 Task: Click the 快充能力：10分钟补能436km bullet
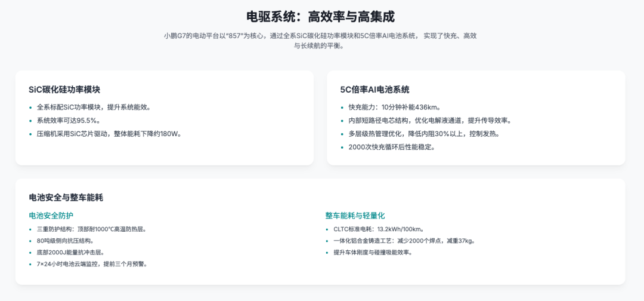(x=395, y=107)
